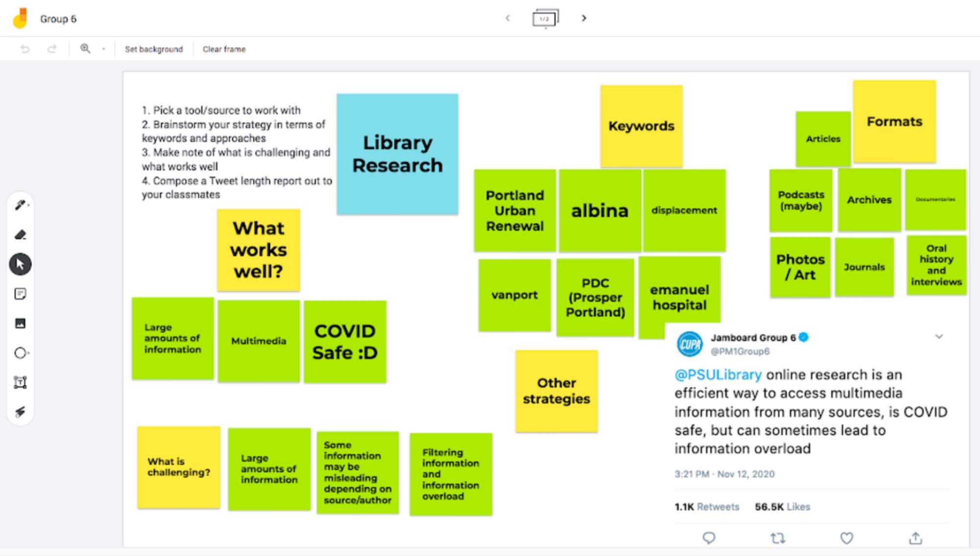Screen dimensions: 980x556
Task: Select the Pen drawing tool
Action: 20,205
